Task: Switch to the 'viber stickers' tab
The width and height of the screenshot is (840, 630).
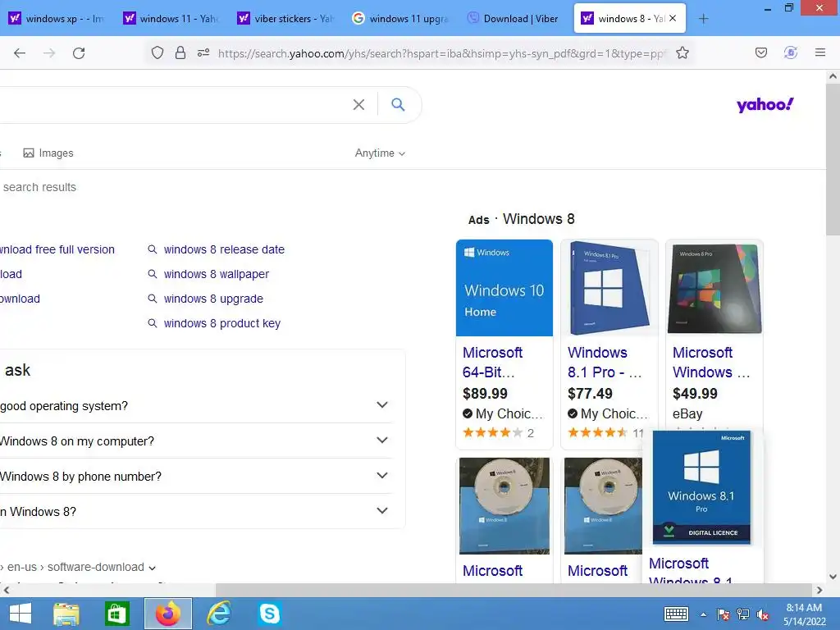Action: [x=285, y=19]
